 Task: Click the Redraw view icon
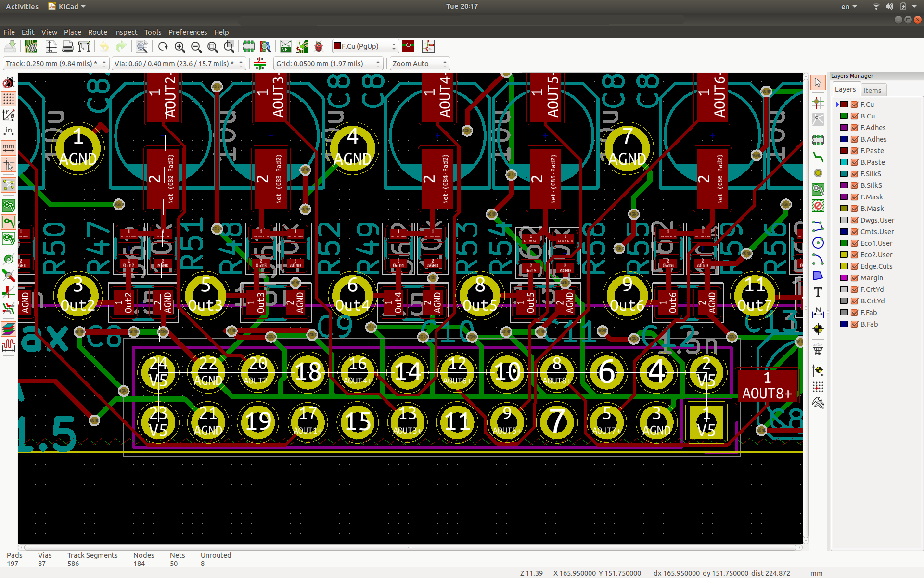pos(163,46)
